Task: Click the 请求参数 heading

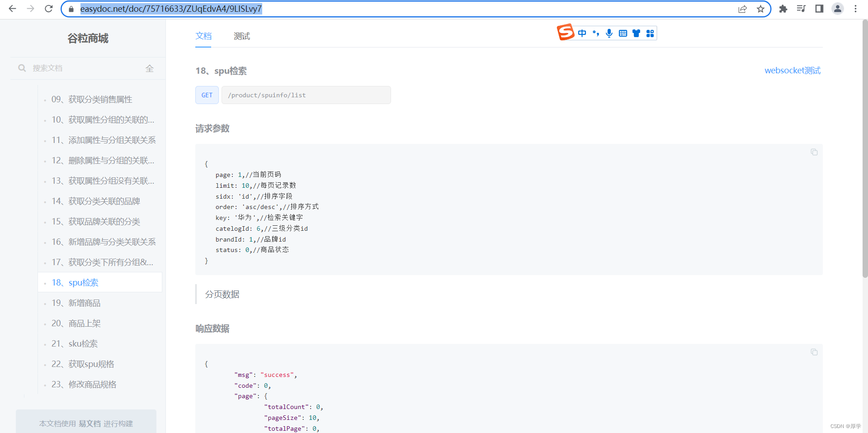Action: click(212, 128)
